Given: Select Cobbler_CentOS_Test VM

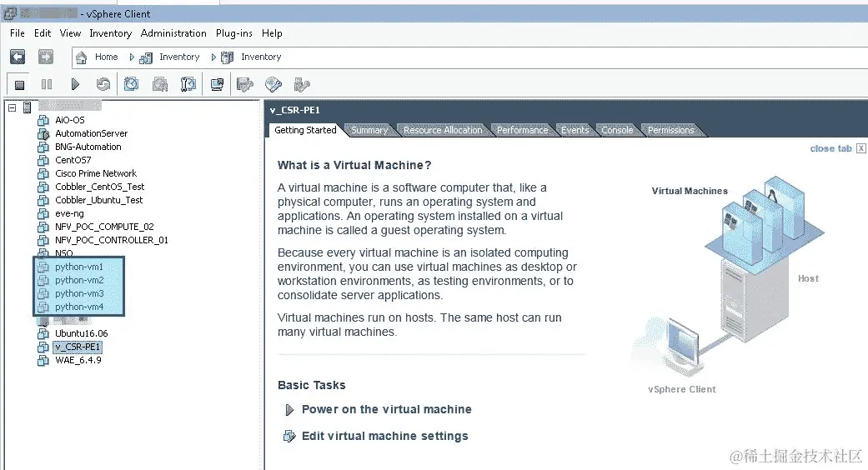Looking at the screenshot, I should click(100, 187).
